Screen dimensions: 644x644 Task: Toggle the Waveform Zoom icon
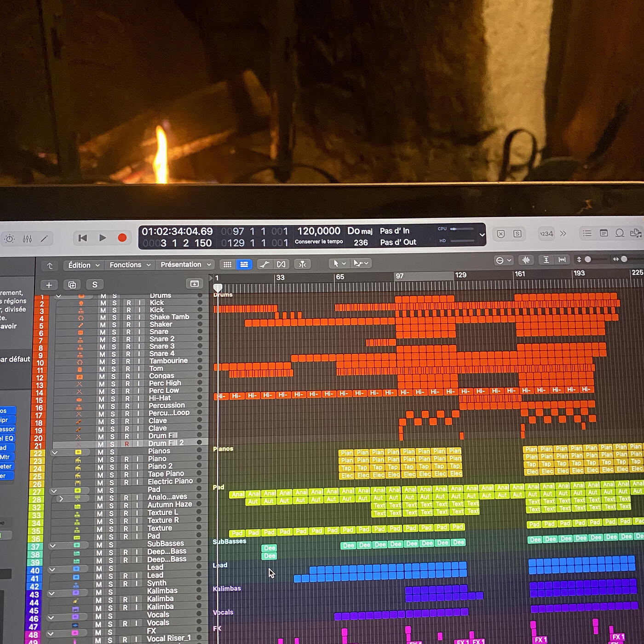526,260
